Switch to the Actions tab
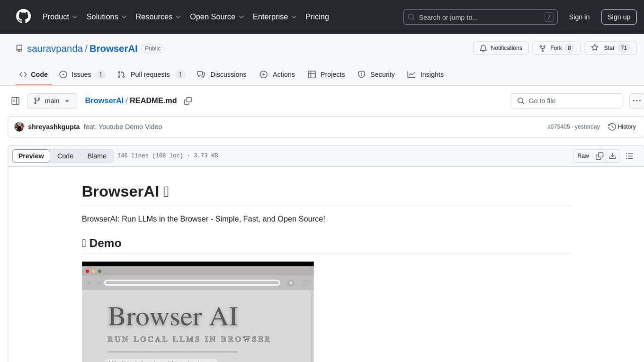Screen dimensions: 644x362 [x=277, y=74]
